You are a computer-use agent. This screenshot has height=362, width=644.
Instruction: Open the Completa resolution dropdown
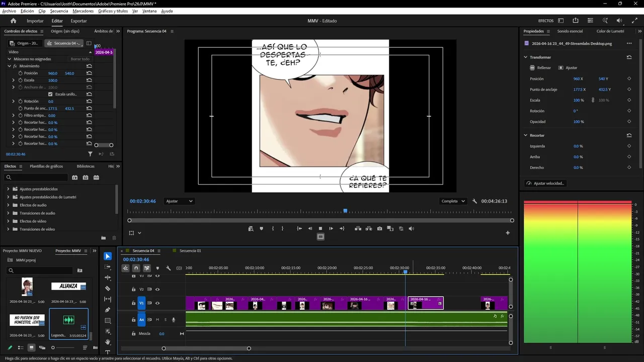point(453,201)
